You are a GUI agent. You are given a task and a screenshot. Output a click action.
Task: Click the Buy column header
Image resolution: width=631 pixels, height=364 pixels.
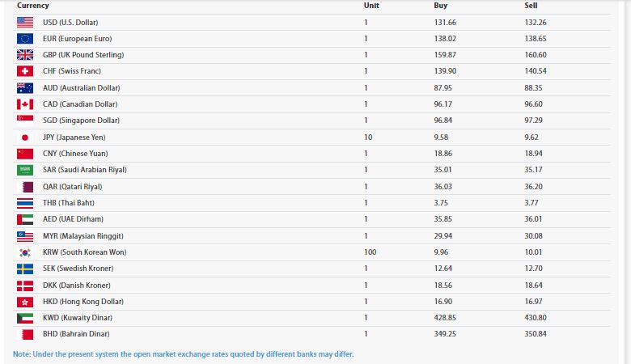441,6
